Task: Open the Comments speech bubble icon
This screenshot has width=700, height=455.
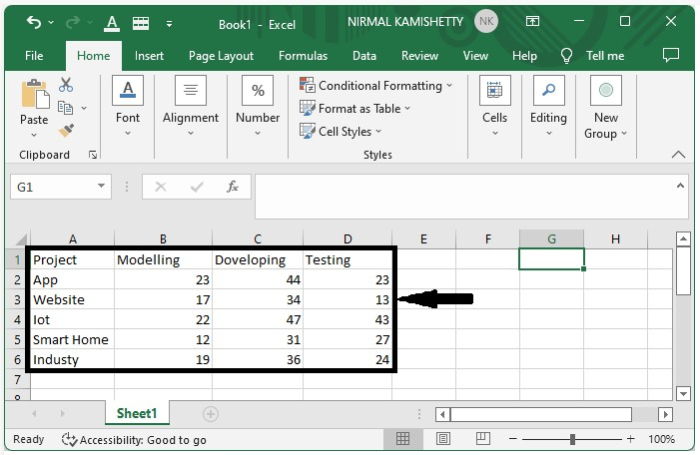Action: 671,55
